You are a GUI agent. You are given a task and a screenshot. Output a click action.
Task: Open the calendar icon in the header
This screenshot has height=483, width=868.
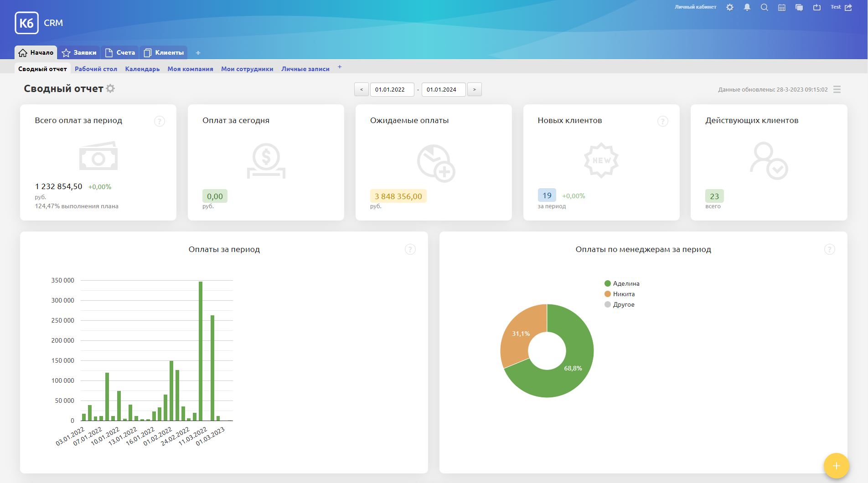click(782, 7)
